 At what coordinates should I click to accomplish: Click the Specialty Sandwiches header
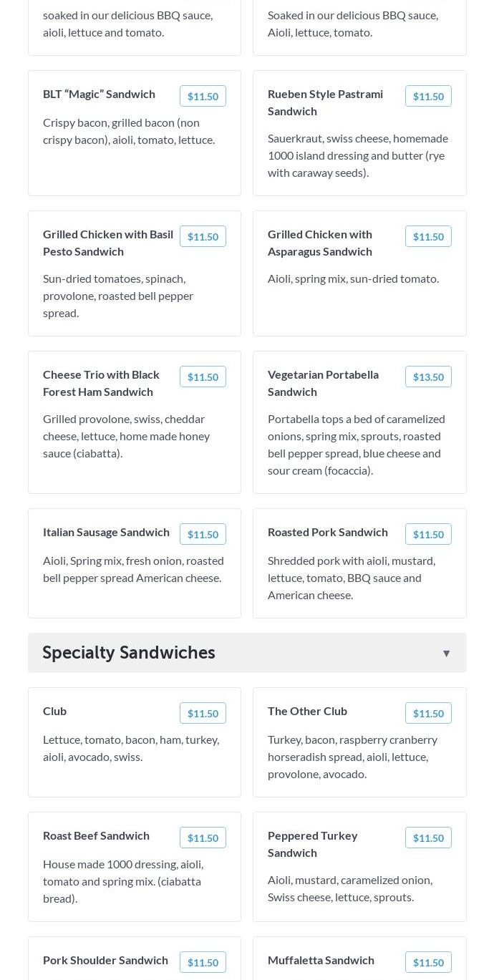click(x=129, y=653)
